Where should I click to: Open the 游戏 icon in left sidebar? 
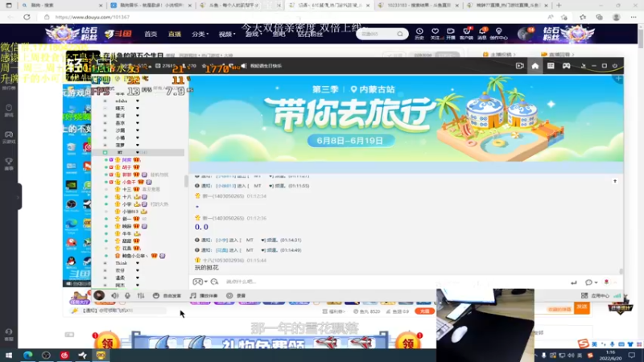coord(9,110)
